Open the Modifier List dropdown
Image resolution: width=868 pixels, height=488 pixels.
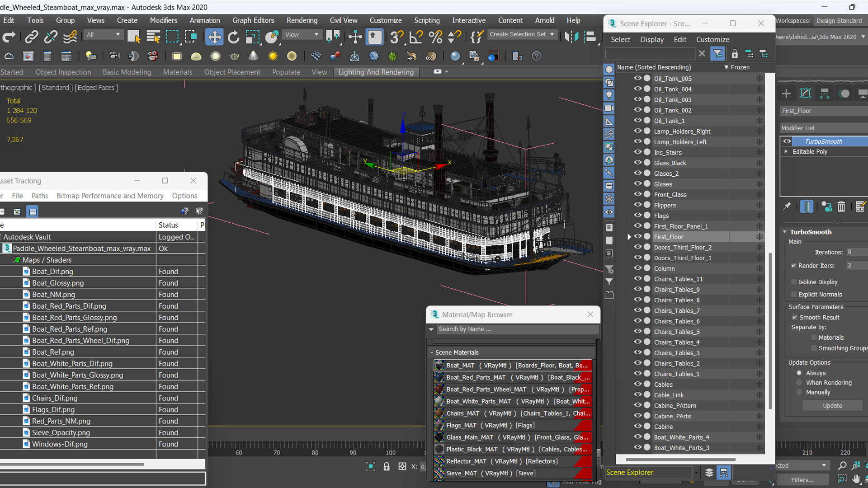coord(824,128)
